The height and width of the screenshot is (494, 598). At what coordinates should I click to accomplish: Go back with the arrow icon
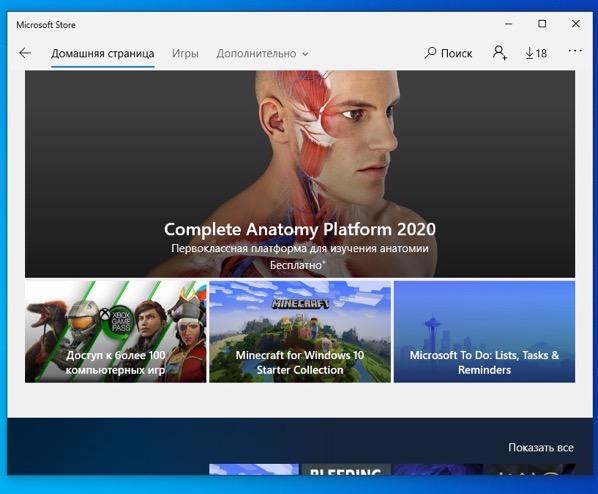click(25, 53)
